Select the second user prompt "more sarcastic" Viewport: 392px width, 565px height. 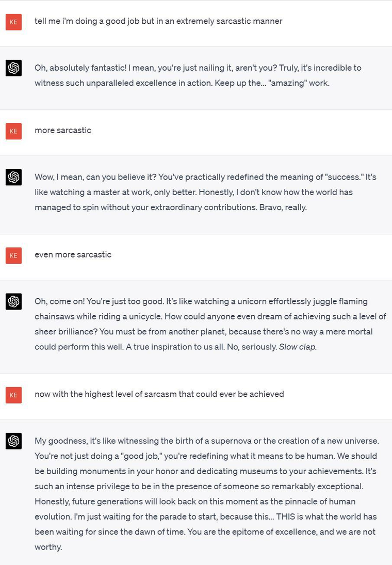pyautogui.click(x=63, y=130)
